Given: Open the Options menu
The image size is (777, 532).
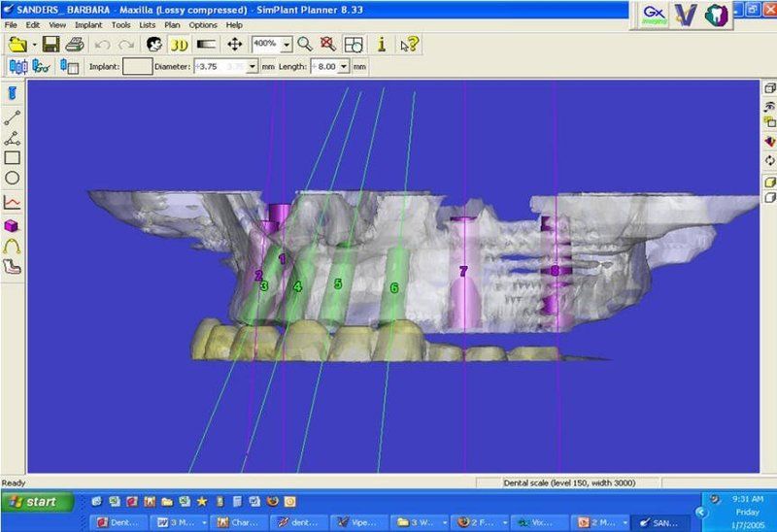Looking at the screenshot, I should point(203,25).
